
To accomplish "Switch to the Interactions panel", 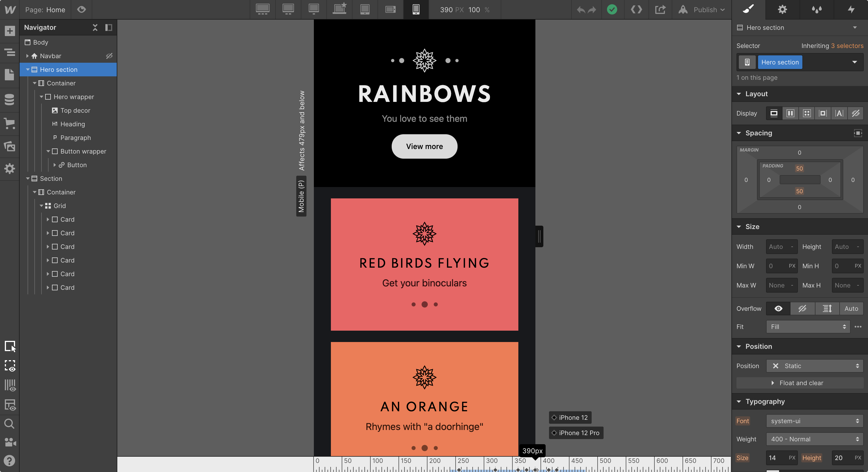I will (852, 10).
